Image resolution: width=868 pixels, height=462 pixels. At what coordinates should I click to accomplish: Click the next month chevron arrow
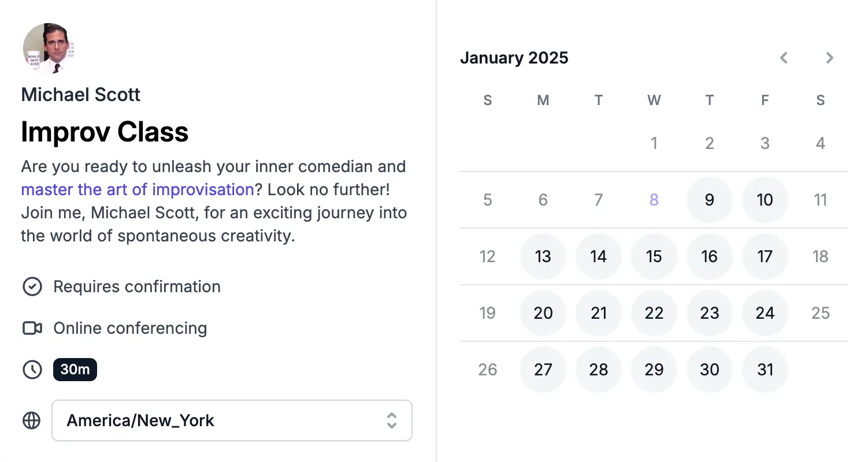click(x=829, y=58)
